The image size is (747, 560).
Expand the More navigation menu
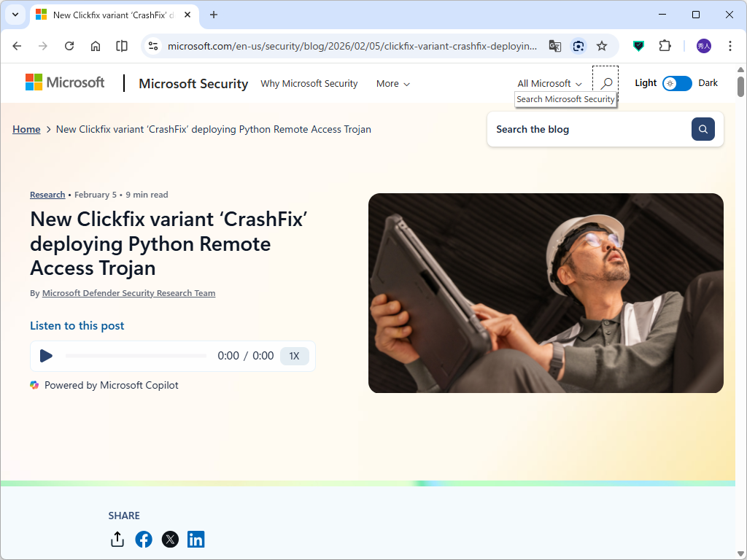tap(393, 84)
